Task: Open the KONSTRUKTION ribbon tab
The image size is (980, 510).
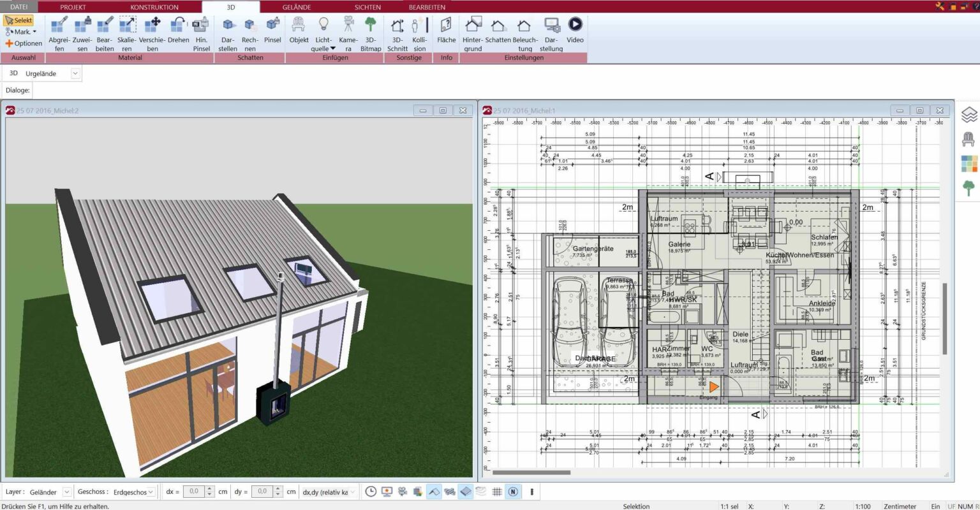Action: click(x=154, y=7)
